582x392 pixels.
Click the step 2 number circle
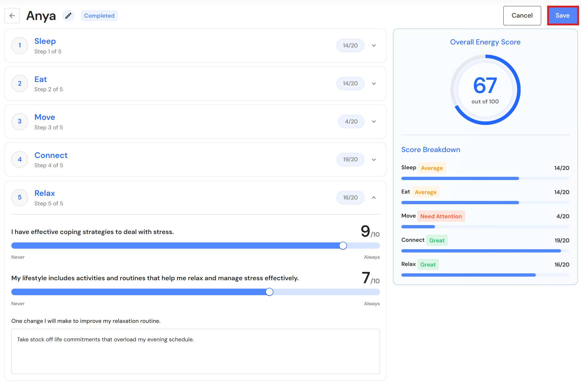(x=20, y=83)
